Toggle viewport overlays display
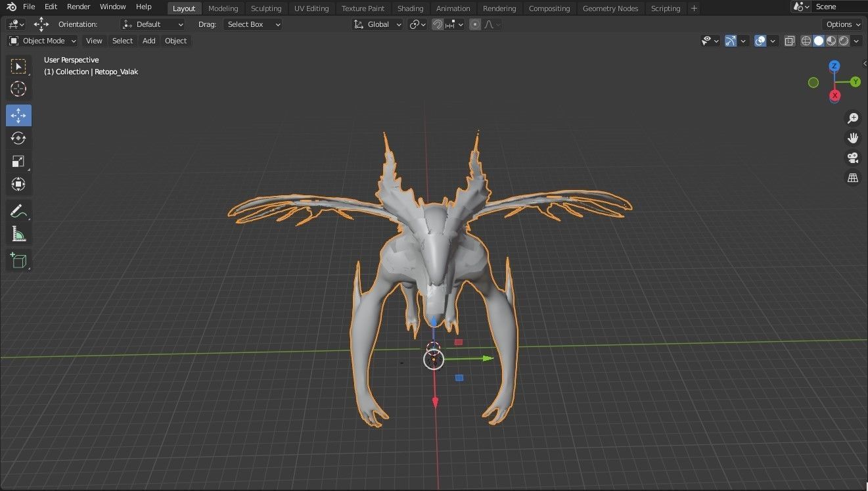The width and height of the screenshot is (868, 491). pyautogui.click(x=760, y=41)
